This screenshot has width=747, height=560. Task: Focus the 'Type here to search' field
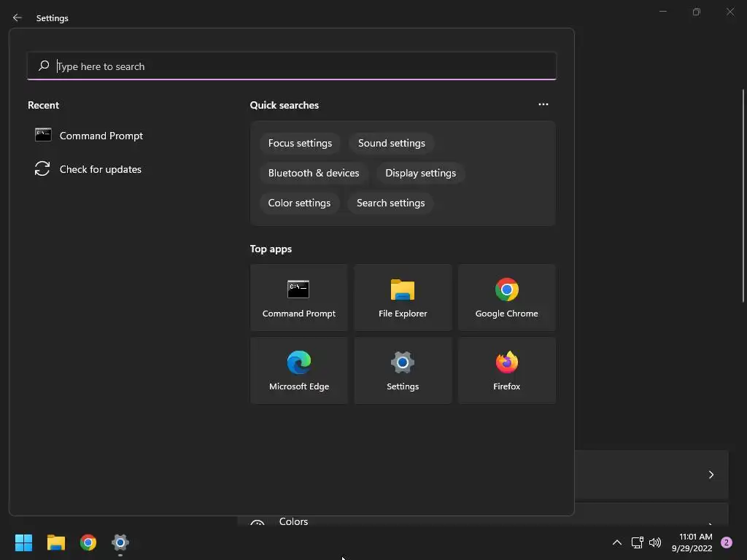click(292, 66)
